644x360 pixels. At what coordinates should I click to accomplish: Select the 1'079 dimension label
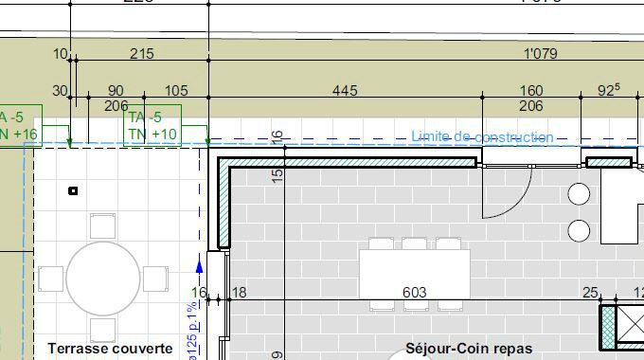[x=541, y=54]
